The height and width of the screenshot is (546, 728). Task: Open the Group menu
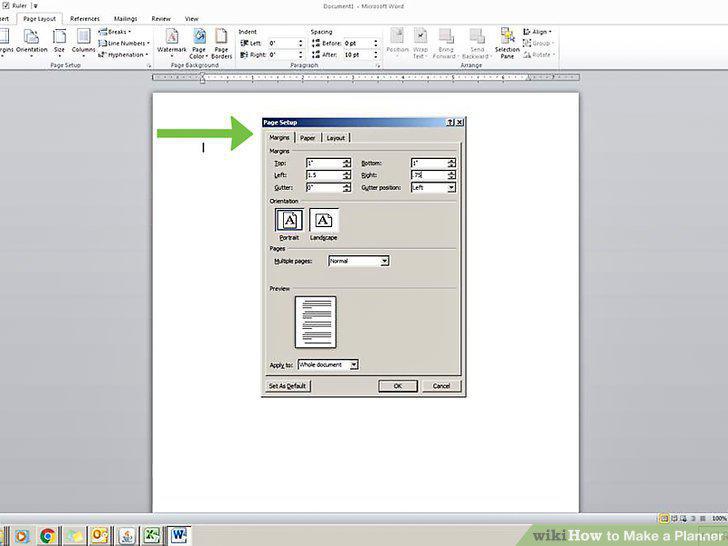(539, 43)
